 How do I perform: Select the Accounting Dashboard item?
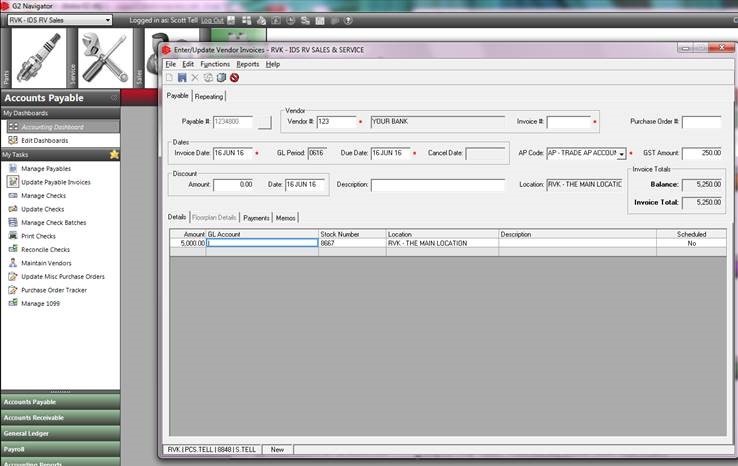(x=63, y=127)
